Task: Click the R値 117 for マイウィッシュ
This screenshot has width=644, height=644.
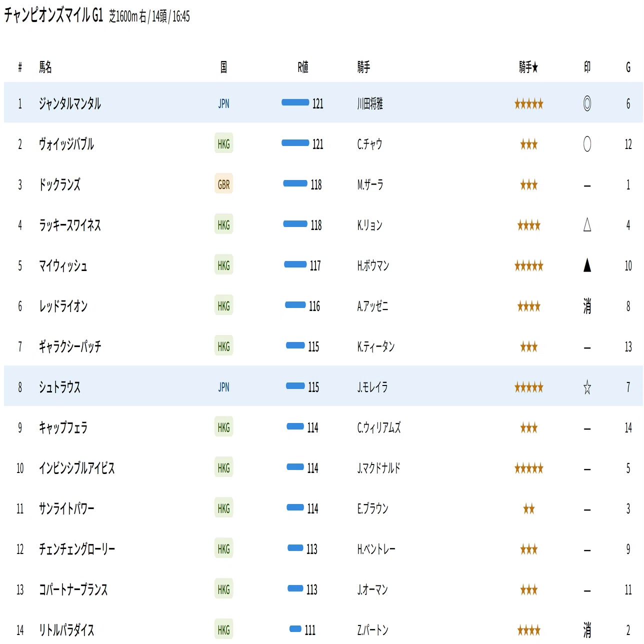Action: point(315,265)
